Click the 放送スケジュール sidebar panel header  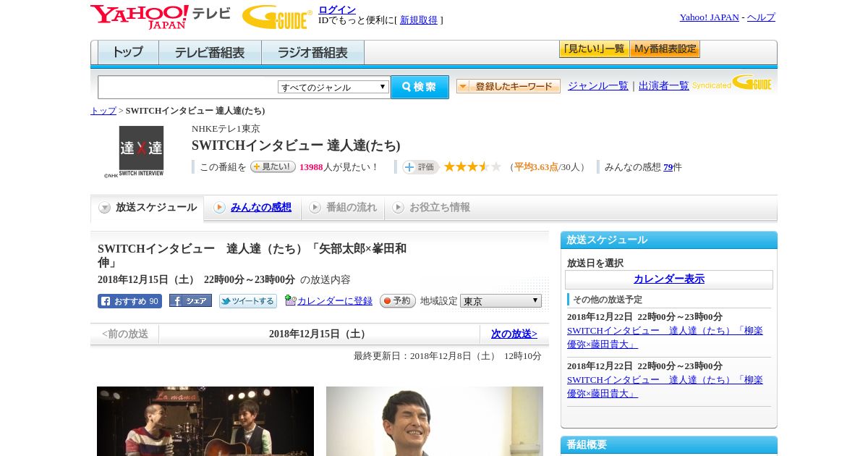[x=669, y=240]
